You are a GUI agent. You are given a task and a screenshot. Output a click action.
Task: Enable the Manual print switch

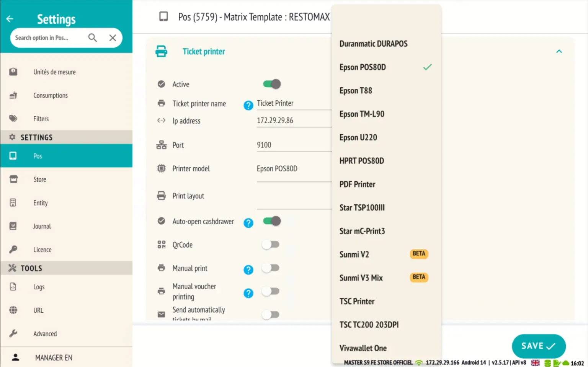271,268
